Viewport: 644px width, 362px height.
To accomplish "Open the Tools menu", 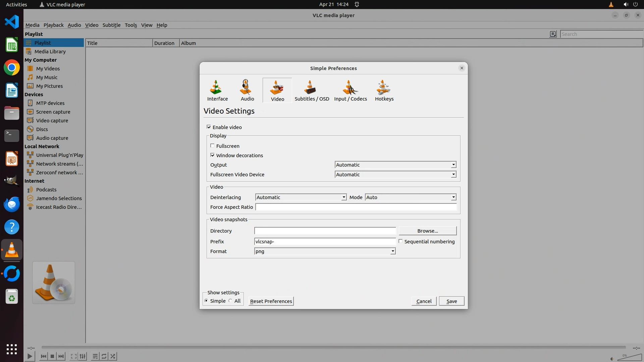I will pos(130,25).
